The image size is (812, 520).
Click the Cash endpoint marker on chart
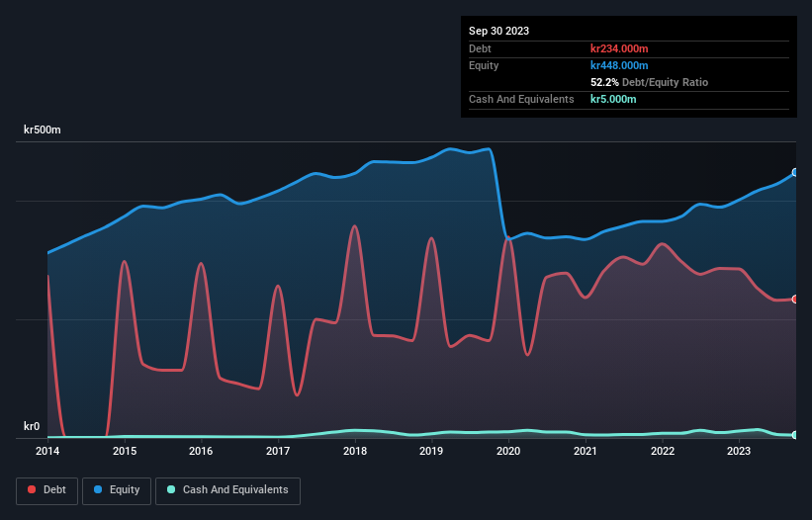coord(795,435)
